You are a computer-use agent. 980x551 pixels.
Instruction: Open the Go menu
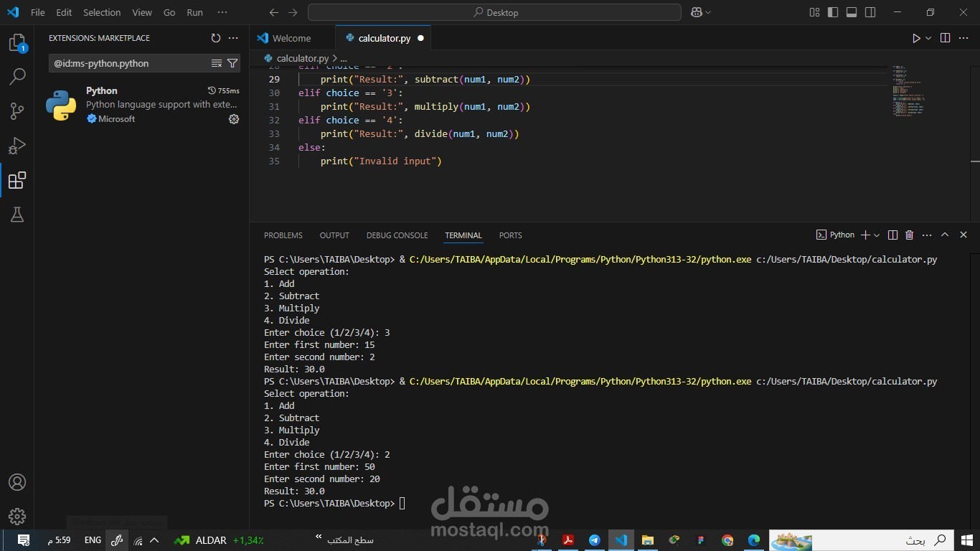(169, 12)
